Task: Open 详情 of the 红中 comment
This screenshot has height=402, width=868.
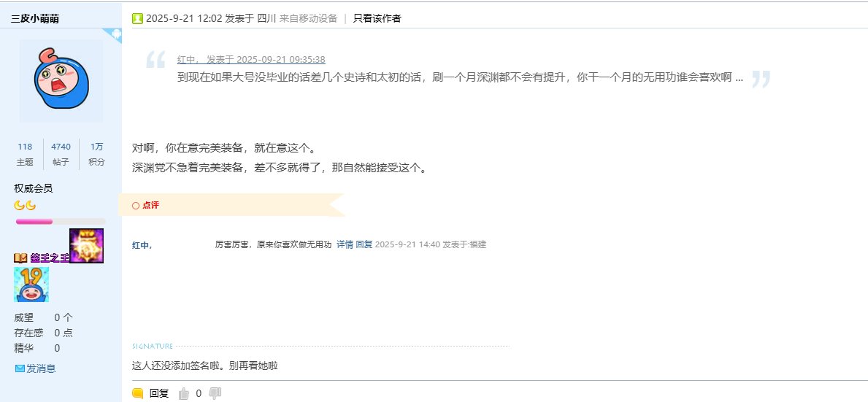Action: 345,244
